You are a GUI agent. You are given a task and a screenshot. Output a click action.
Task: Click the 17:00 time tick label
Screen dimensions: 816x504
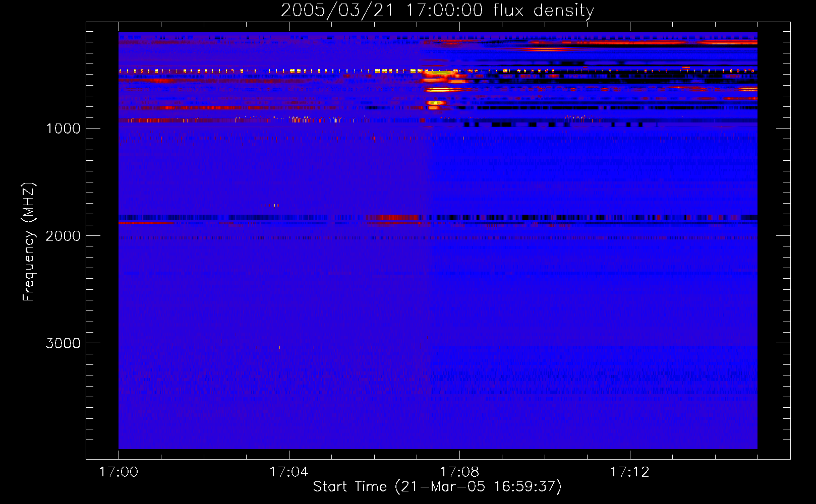click(x=119, y=472)
